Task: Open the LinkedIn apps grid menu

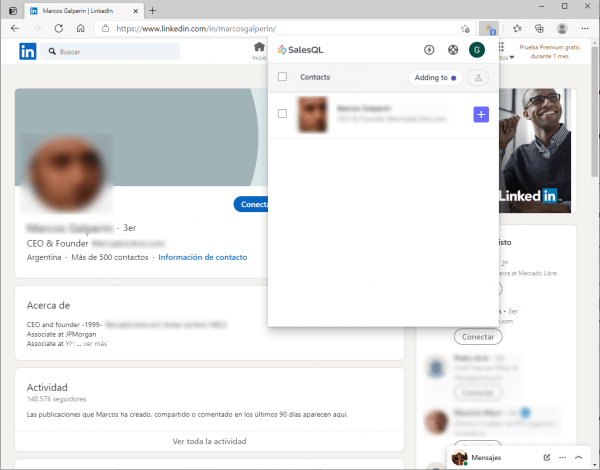Action: [501, 47]
